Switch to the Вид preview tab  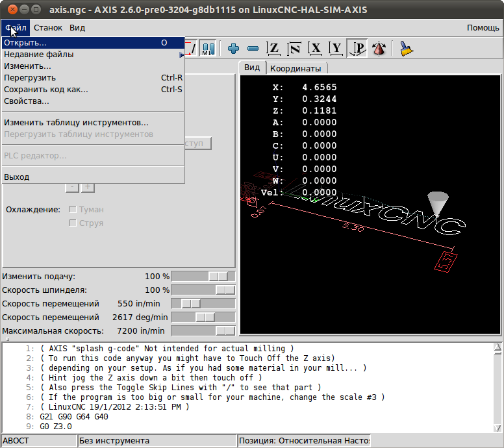(x=252, y=68)
